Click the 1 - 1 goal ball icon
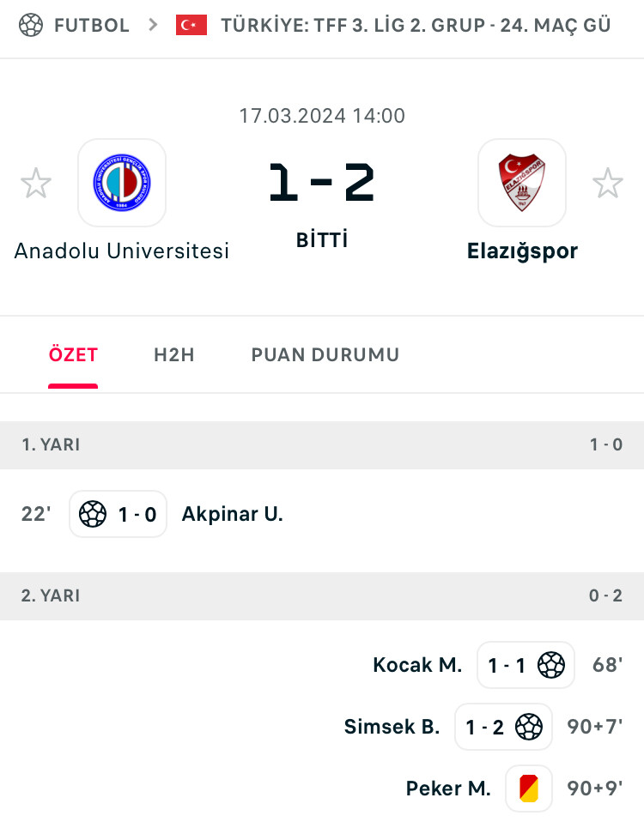 pyautogui.click(x=551, y=665)
